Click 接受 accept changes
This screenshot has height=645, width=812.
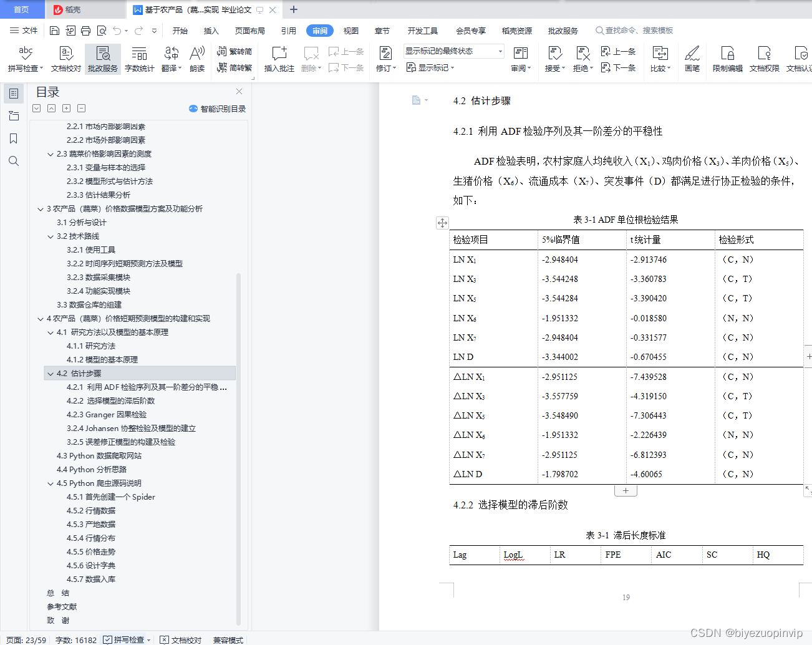(554, 59)
